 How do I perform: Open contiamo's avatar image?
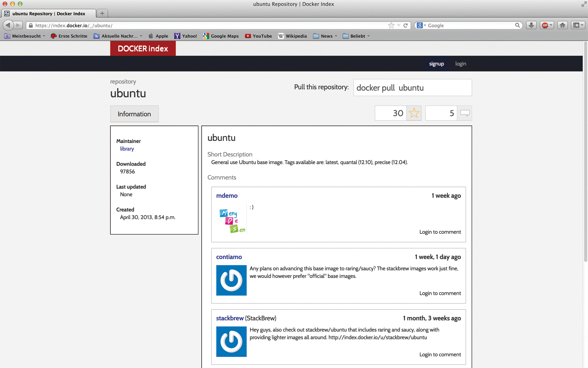click(x=231, y=280)
